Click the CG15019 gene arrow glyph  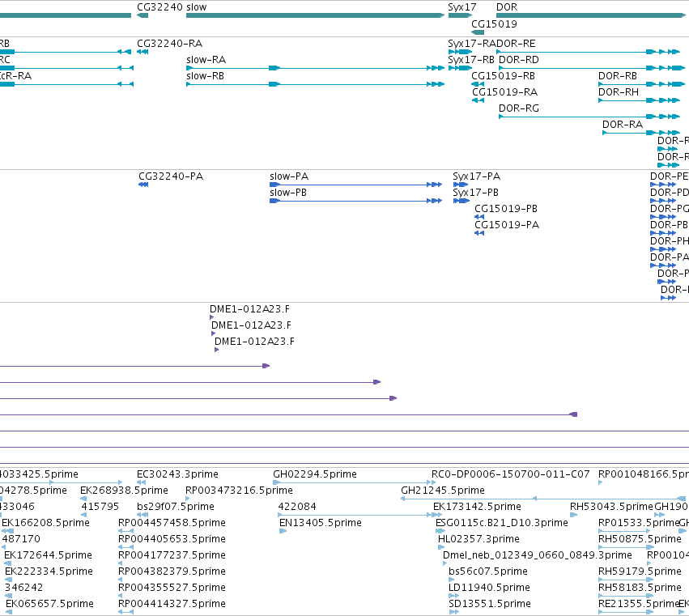[x=478, y=32]
